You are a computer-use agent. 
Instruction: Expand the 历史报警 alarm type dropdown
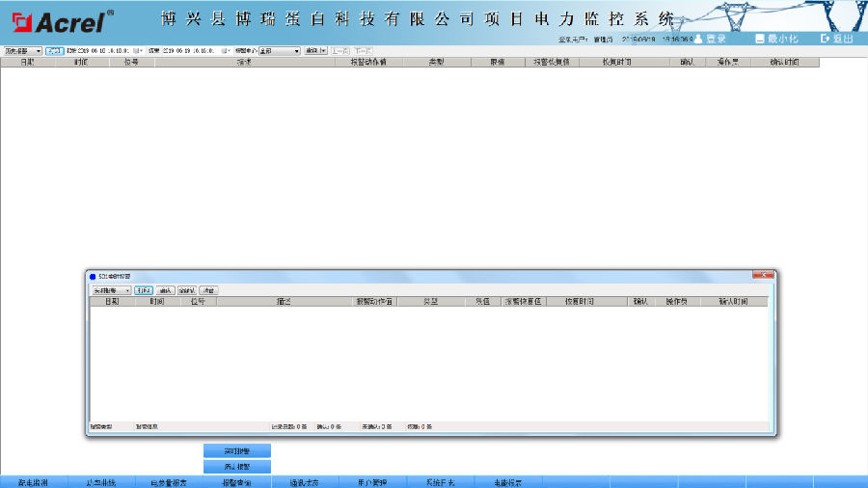pyautogui.click(x=23, y=51)
